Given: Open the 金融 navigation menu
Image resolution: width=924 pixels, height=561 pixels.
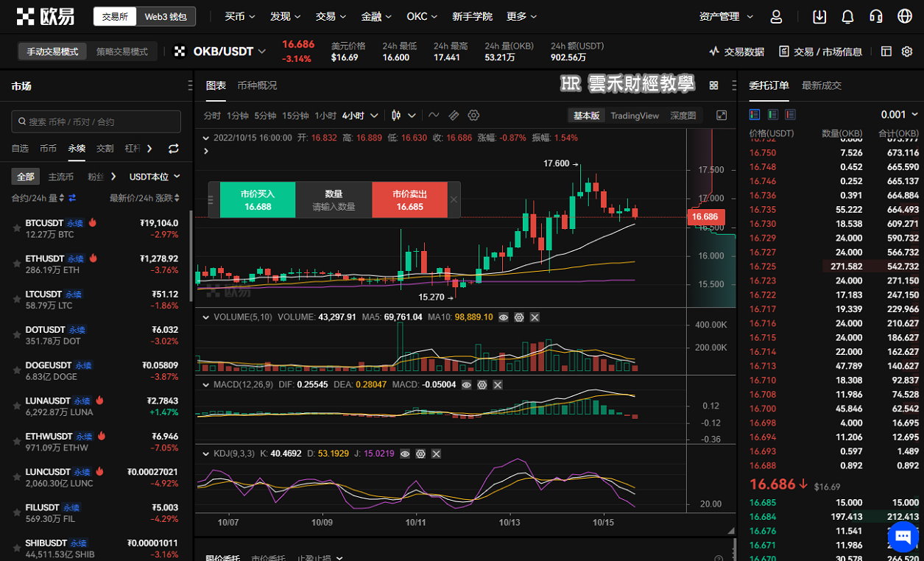Looking at the screenshot, I should coord(376,16).
